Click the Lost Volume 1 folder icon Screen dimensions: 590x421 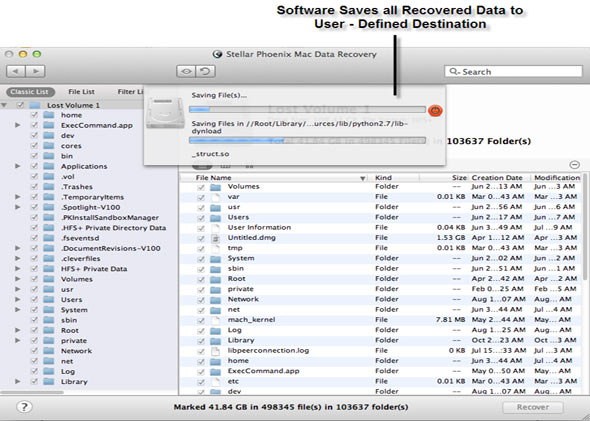click(35, 105)
